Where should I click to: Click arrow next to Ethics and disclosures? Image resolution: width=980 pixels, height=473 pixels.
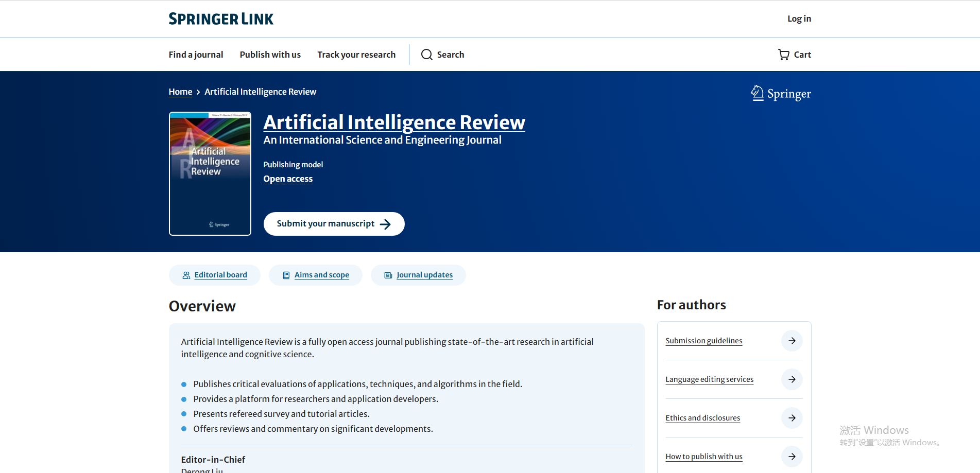point(792,418)
